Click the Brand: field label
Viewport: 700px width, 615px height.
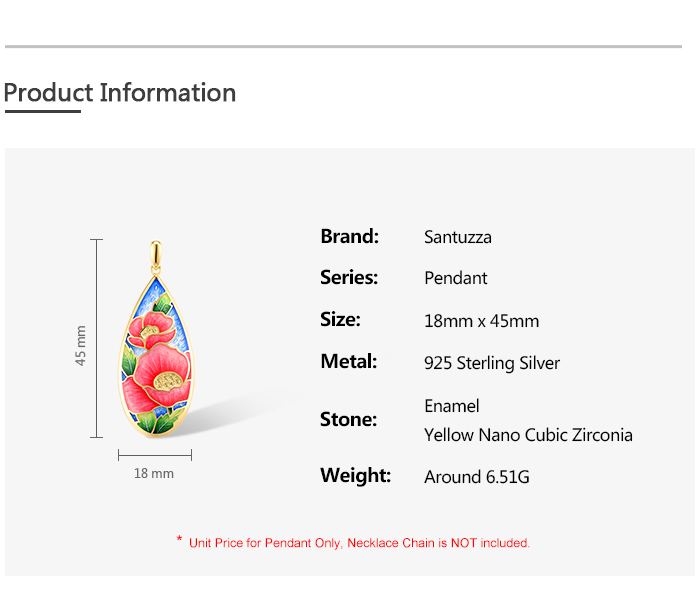[x=349, y=237]
